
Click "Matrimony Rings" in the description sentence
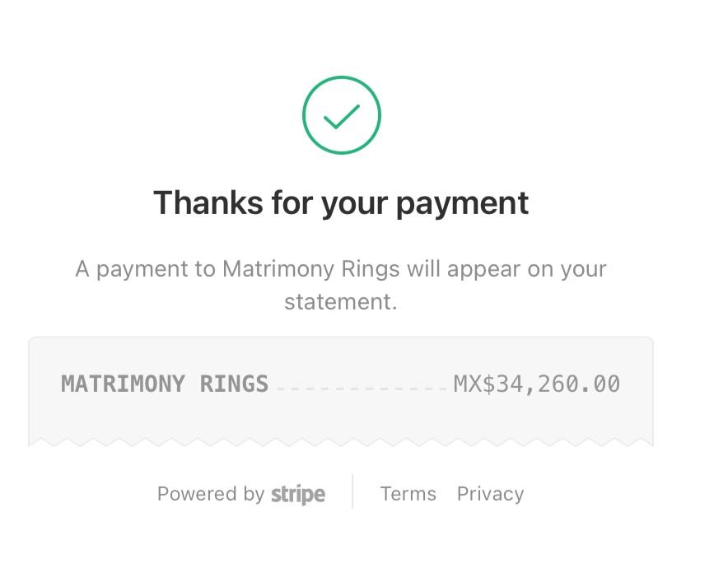pyautogui.click(x=311, y=269)
